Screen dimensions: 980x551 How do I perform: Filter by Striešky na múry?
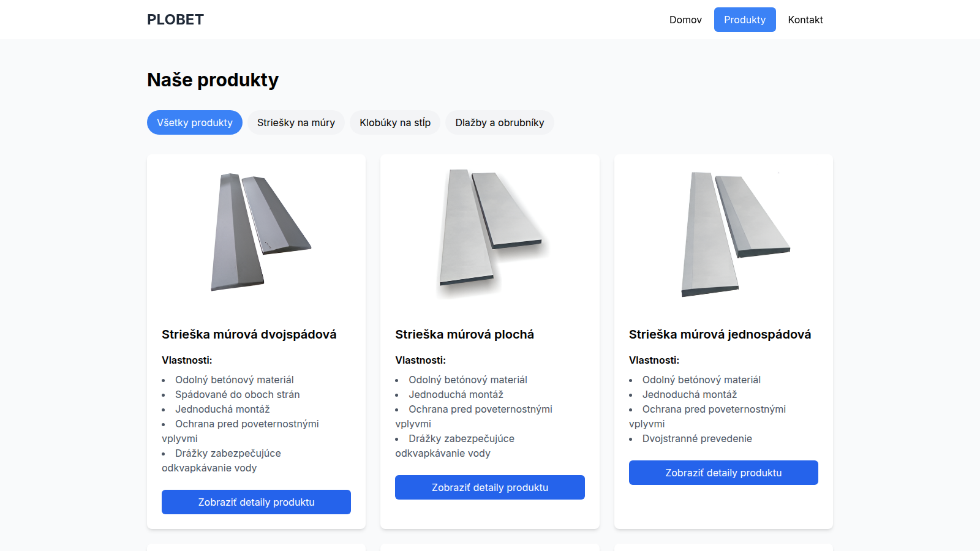click(x=296, y=122)
